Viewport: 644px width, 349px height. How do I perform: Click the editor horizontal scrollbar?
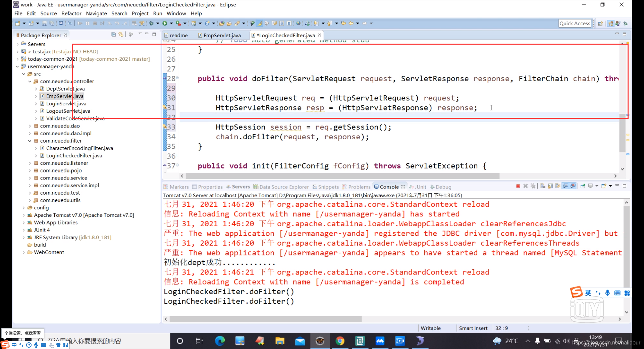click(x=342, y=176)
